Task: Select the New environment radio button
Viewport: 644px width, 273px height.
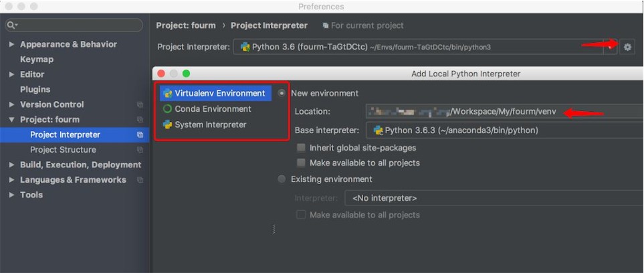Action: point(282,94)
